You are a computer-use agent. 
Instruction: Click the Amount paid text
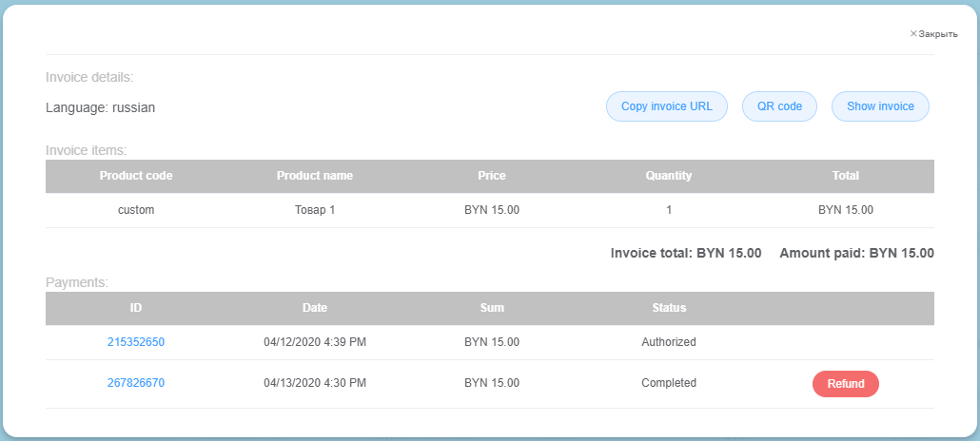click(x=856, y=254)
